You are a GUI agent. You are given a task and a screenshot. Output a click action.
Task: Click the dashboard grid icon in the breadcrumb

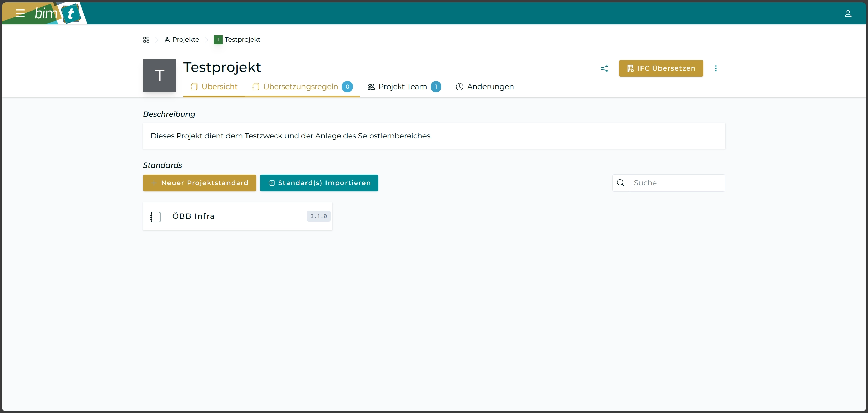(x=146, y=39)
